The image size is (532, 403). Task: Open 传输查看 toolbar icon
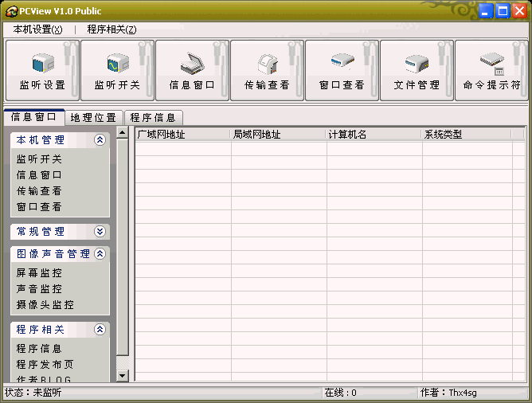click(x=267, y=70)
